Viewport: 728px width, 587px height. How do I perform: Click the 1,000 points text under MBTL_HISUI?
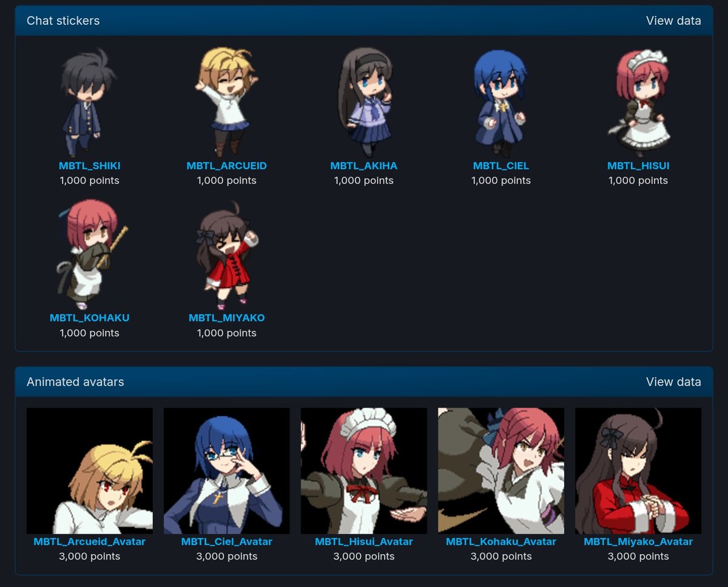638,181
